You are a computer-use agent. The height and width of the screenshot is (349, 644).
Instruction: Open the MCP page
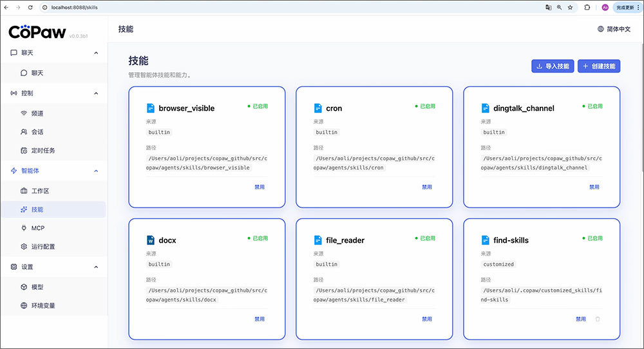[53, 228]
